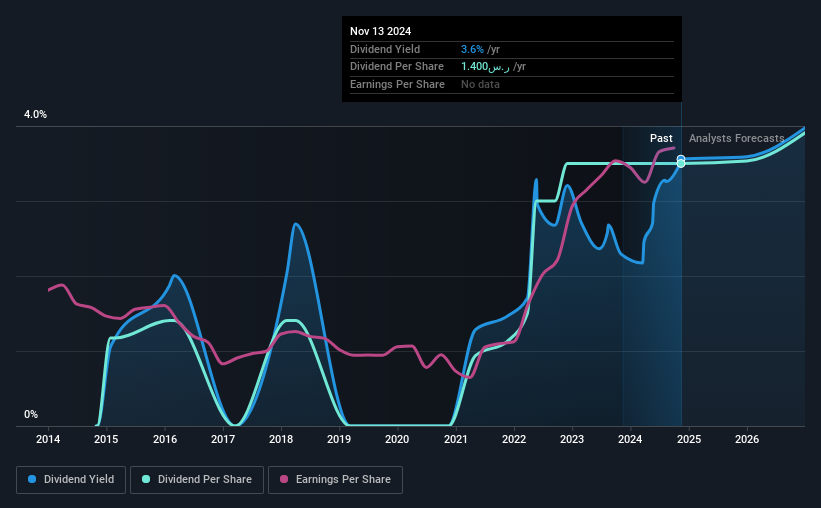Image resolution: width=821 pixels, height=508 pixels.
Task: Toggle the Dividend Yield legend button
Action: pyautogui.click(x=71, y=480)
